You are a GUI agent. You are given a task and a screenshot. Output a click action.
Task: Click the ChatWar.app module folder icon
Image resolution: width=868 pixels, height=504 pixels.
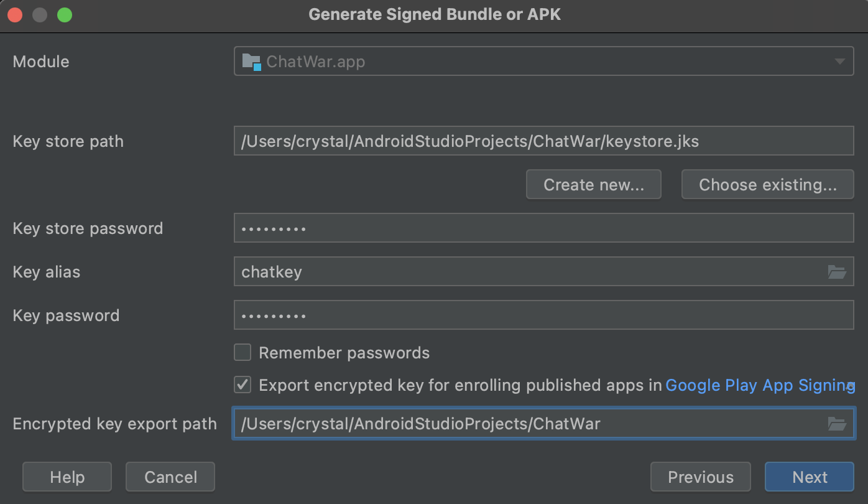(x=251, y=62)
